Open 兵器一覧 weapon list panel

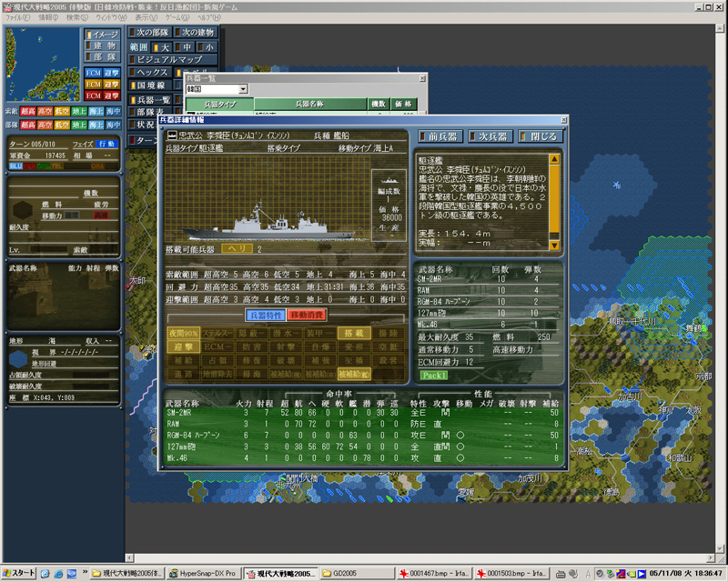click(x=149, y=100)
